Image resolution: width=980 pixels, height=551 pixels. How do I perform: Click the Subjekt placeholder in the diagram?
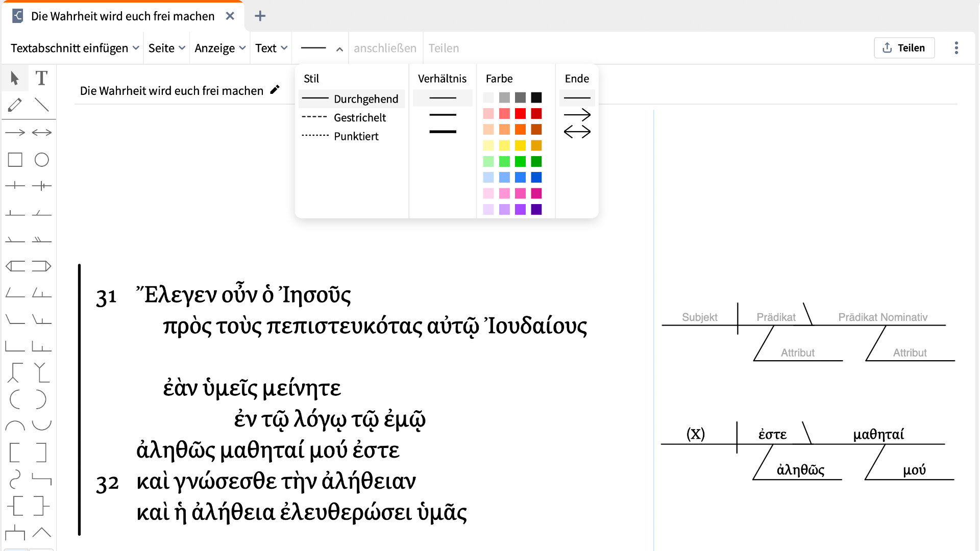[x=699, y=317]
